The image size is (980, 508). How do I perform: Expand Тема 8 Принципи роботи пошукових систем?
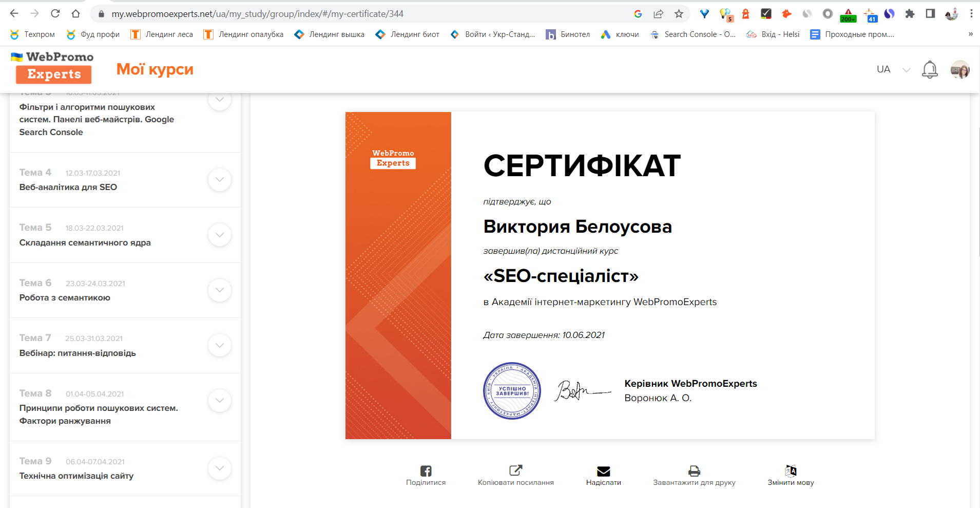(220, 401)
